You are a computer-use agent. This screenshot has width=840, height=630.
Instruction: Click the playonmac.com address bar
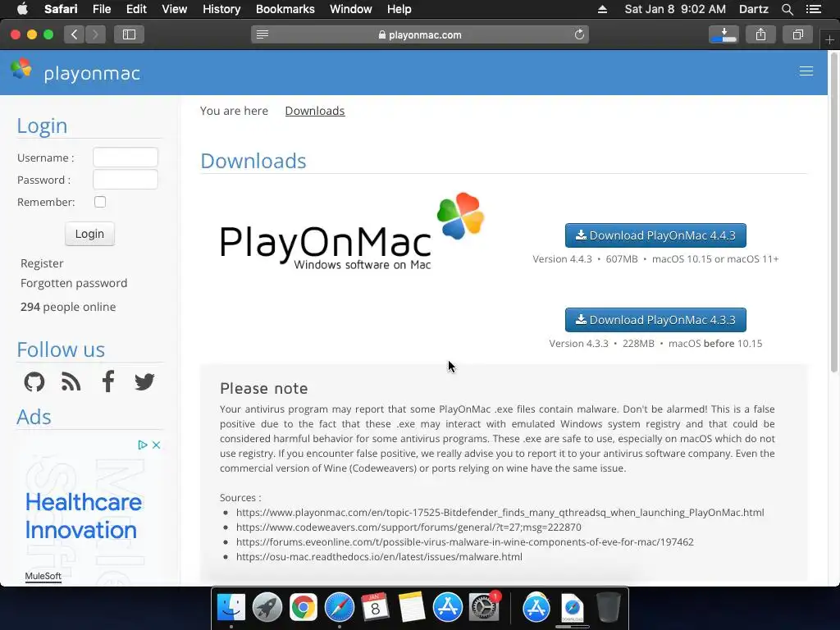coord(420,34)
